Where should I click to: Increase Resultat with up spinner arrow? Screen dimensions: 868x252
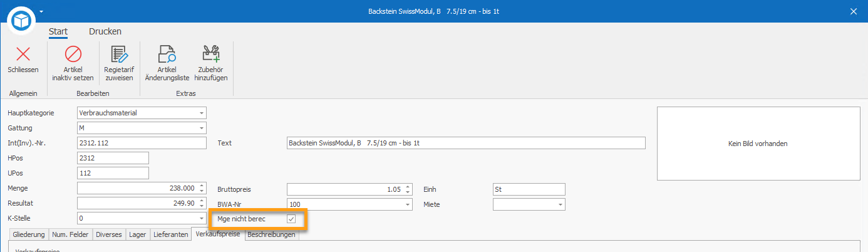tap(201, 201)
